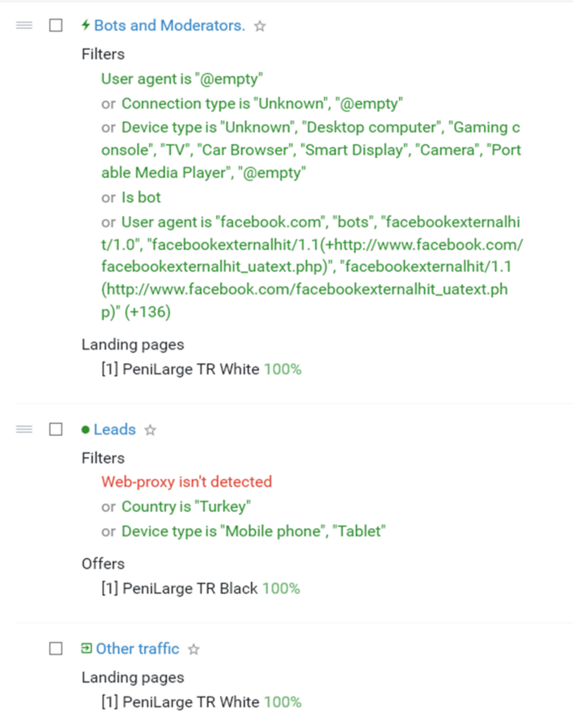Image resolution: width=573 pixels, height=728 pixels.
Task: Click the PeniLarge TR Black offer
Action: pyautogui.click(x=189, y=589)
